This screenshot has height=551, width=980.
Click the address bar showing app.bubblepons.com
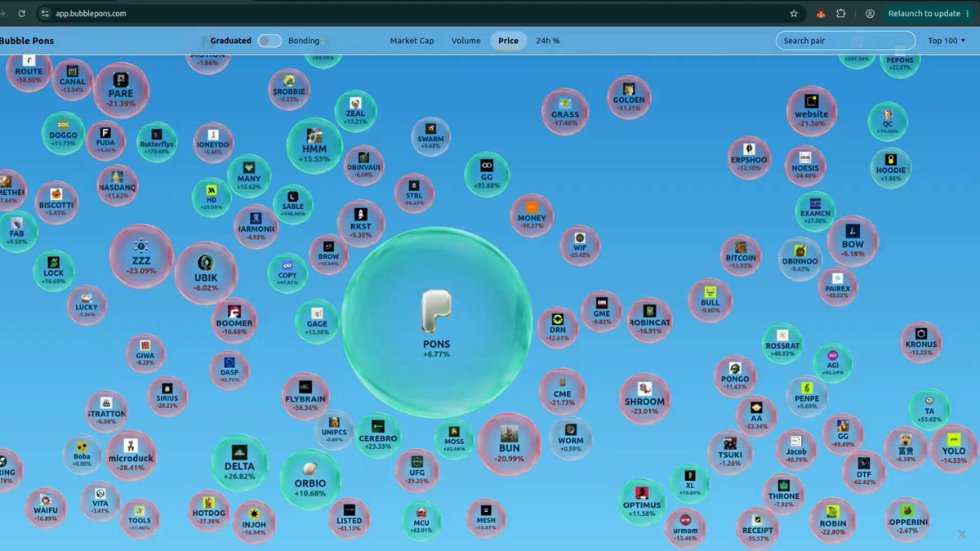(416, 14)
